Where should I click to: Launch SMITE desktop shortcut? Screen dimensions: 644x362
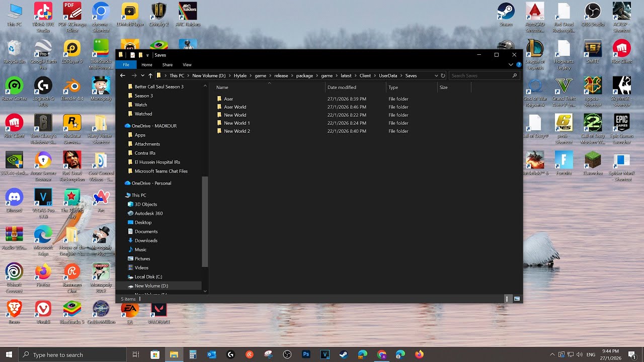click(x=593, y=51)
